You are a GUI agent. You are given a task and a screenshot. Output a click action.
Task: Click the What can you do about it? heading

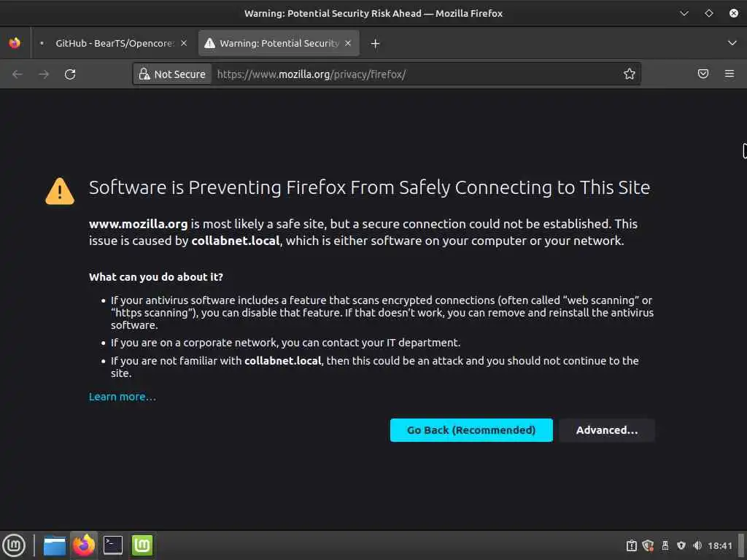pyautogui.click(x=156, y=276)
